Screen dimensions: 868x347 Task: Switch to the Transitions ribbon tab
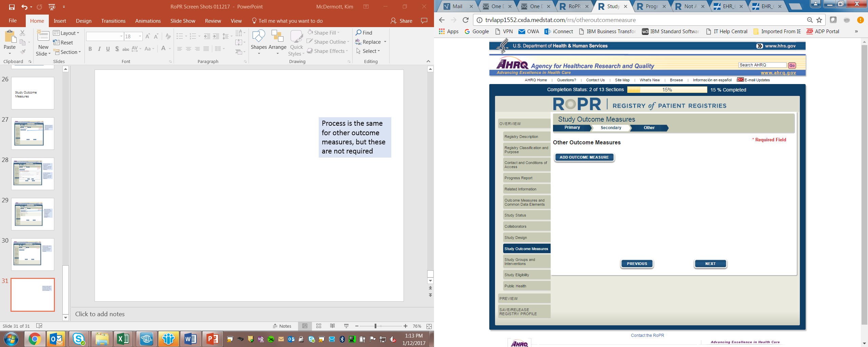113,21
